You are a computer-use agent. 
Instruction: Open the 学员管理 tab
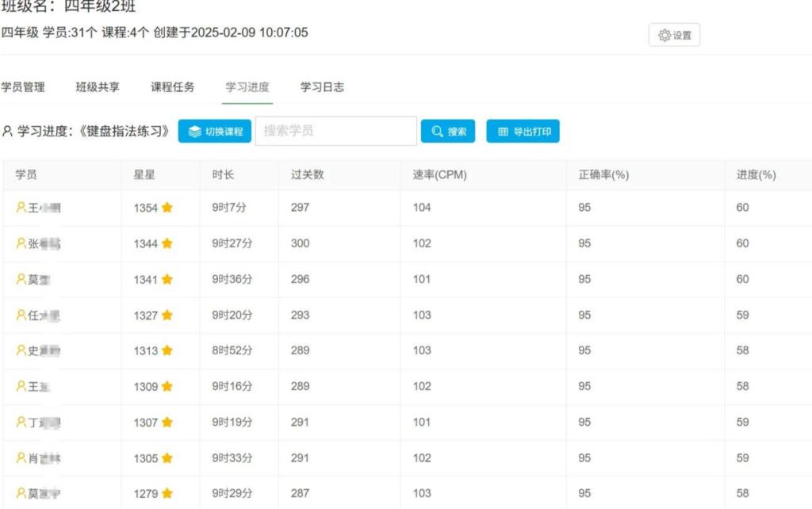pyautogui.click(x=23, y=87)
